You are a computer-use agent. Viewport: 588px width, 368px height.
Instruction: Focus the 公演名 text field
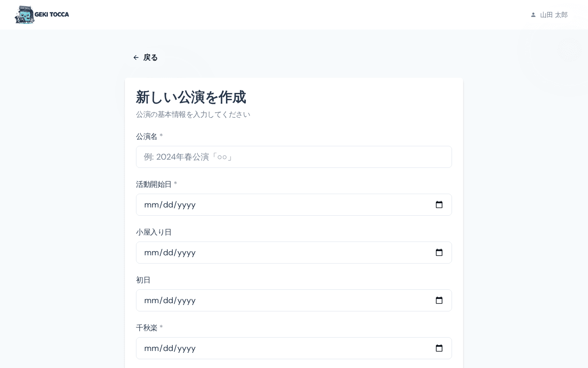click(x=294, y=157)
